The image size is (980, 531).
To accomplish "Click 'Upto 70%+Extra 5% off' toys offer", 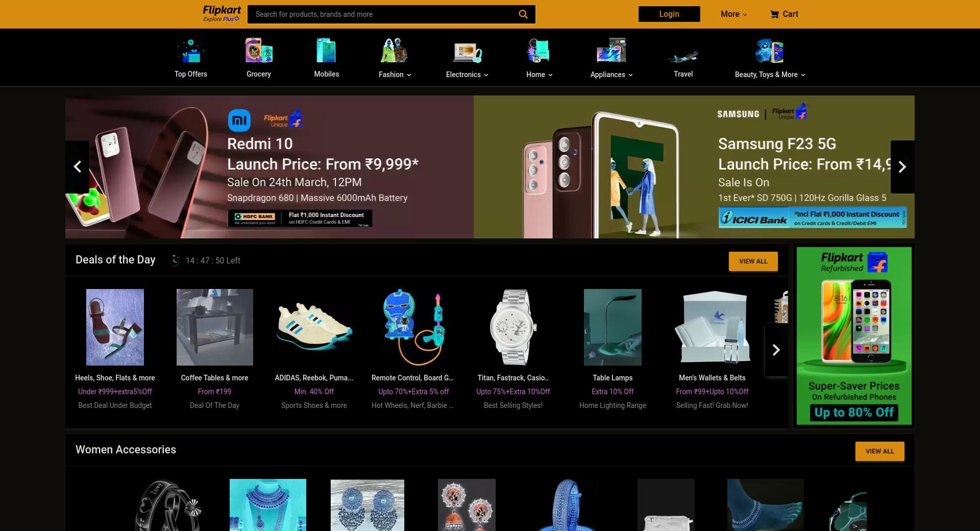I will [x=413, y=392].
